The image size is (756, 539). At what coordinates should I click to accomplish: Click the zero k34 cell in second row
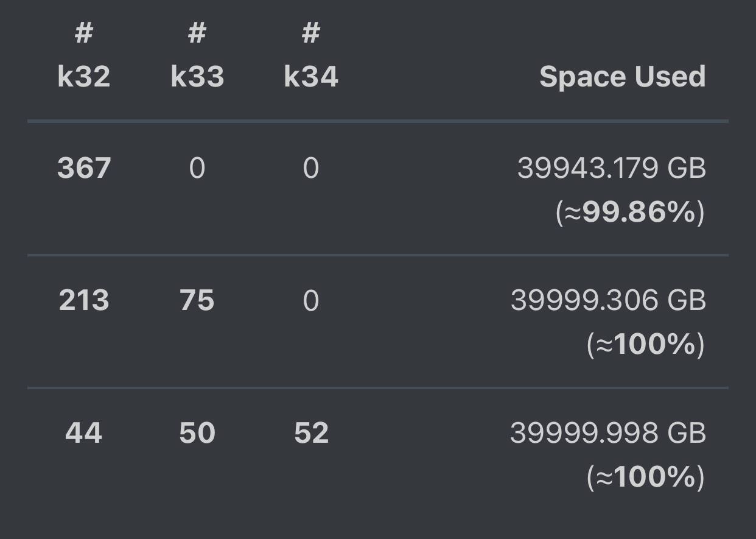point(311,300)
